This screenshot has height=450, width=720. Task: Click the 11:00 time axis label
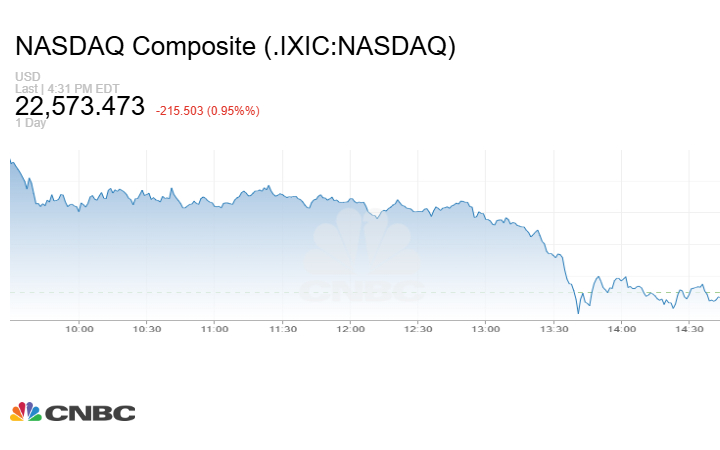pos(215,328)
